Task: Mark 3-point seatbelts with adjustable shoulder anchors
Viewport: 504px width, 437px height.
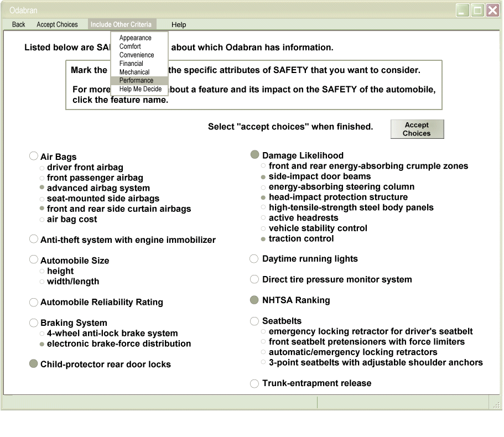Action: [x=263, y=362]
